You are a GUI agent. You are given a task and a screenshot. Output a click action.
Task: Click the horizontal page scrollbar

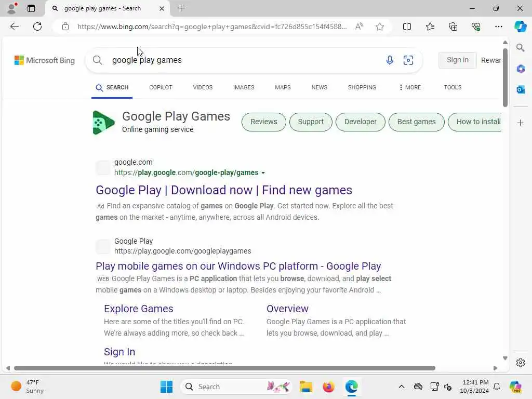(x=224, y=368)
